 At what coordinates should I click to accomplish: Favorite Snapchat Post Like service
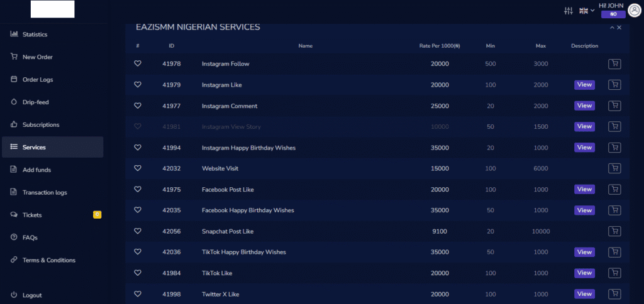138,231
